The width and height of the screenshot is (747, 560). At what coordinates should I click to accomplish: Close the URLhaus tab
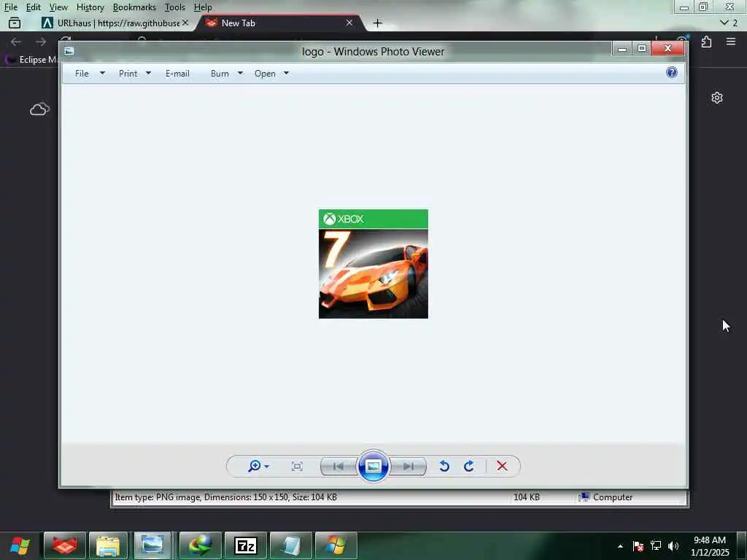[x=185, y=23]
